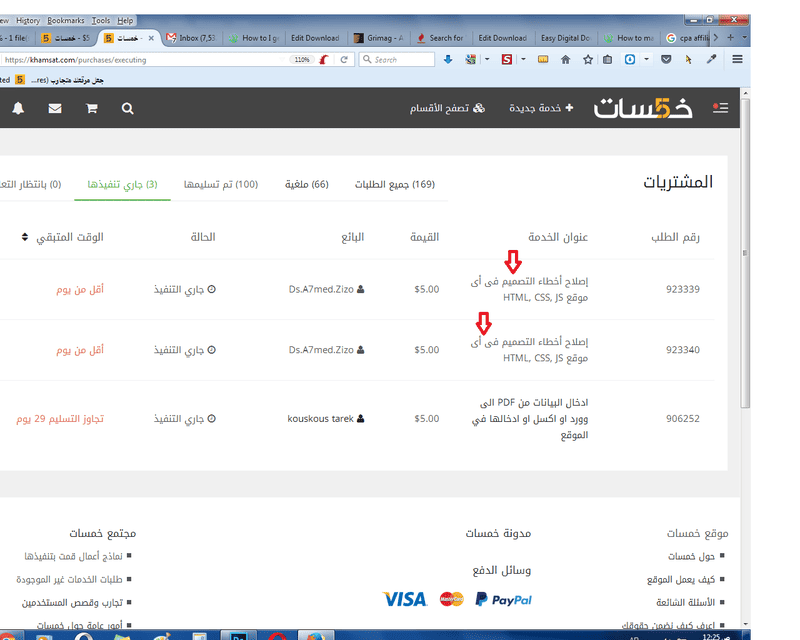This screenshot has width=800, height=640.
Task: Open the shopping cart icon
Action: [92, 108]
